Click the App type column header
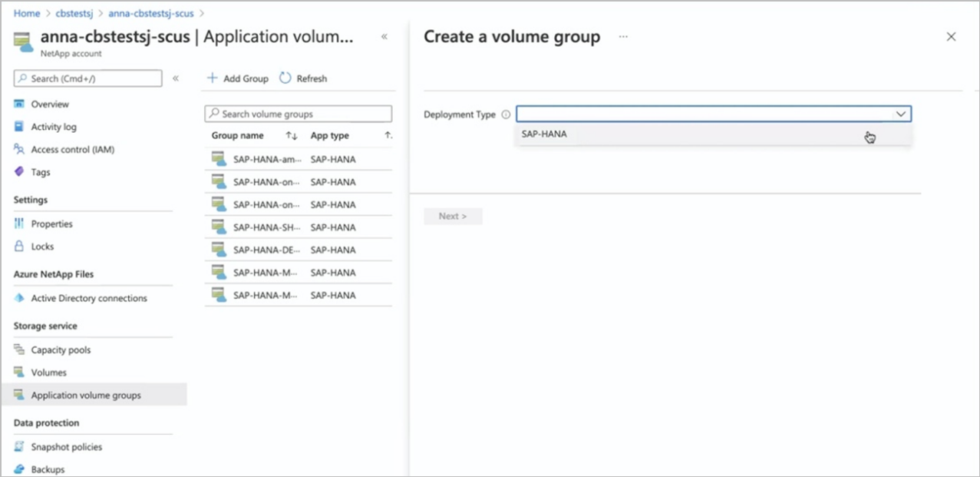The width and height of the screenshot is (980, 477). click(330, 136)
